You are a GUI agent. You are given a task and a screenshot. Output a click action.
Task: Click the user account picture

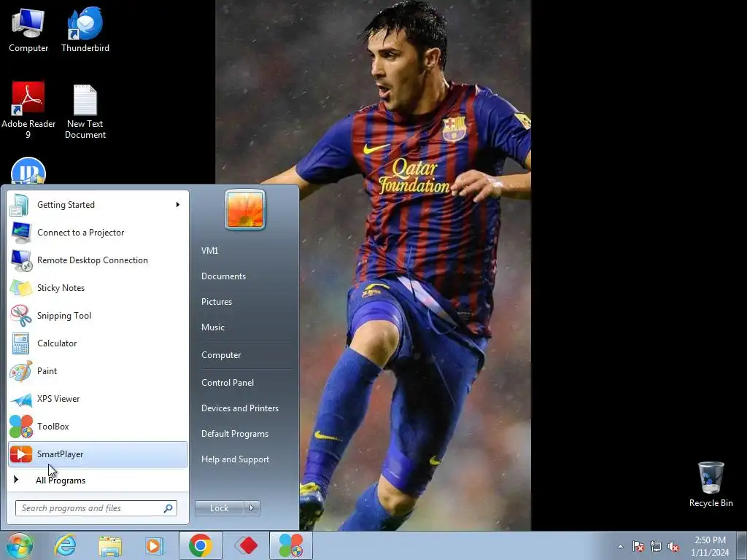coord(245,209)
